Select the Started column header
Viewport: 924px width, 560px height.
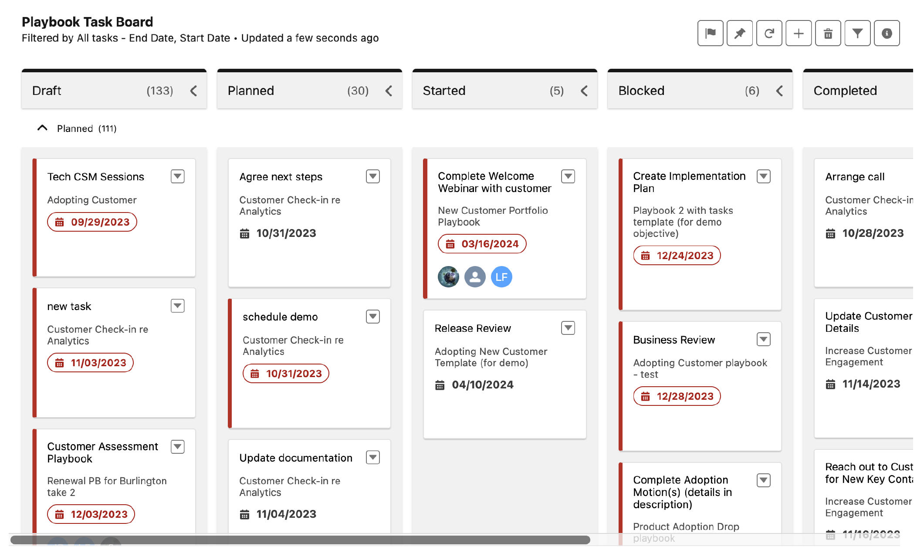[444, 91]
